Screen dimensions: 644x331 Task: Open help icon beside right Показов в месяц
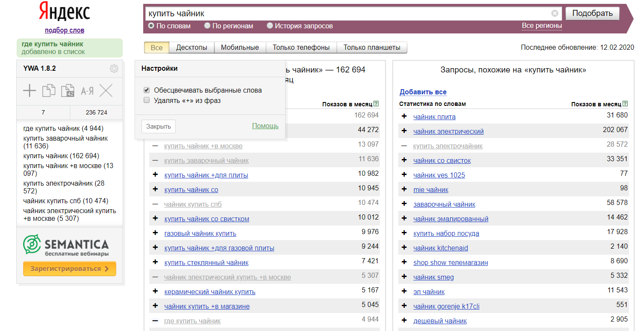tap(625, 104)
